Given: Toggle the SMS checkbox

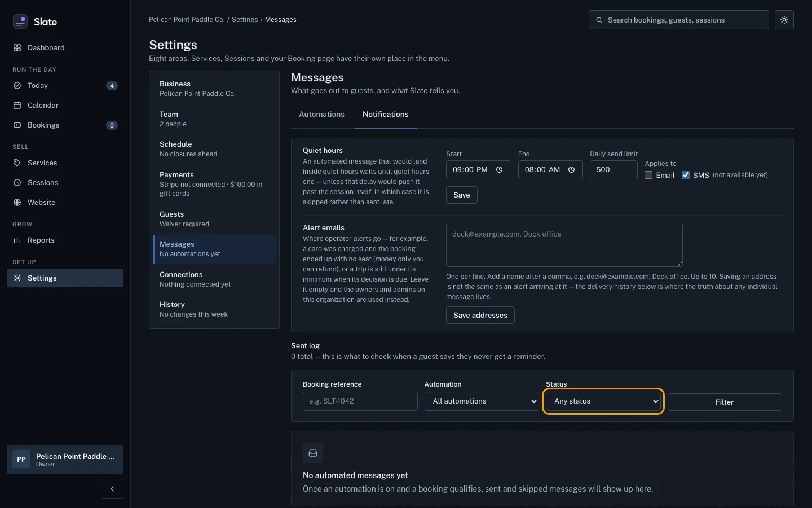Looking at the screenshot, I should click(686, 175).
